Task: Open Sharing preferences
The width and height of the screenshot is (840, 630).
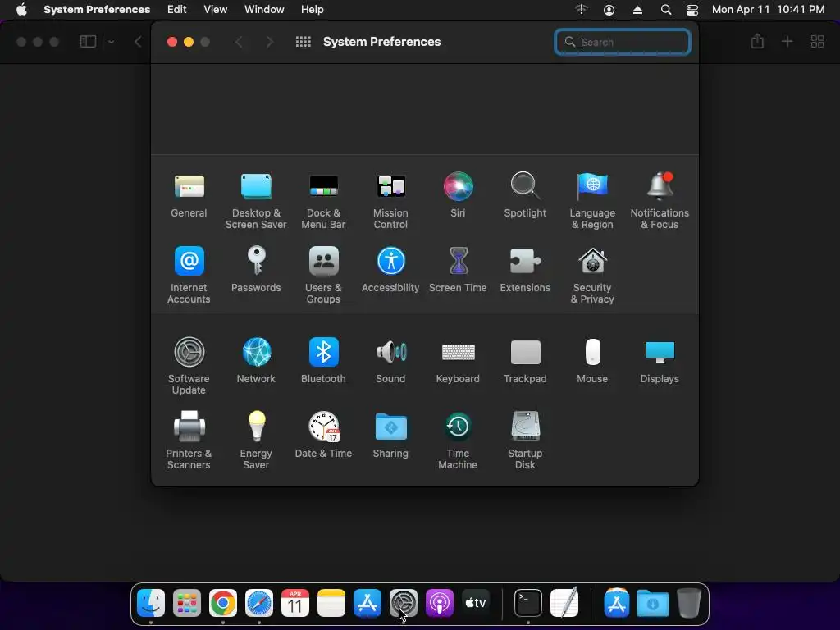Action: [390, 435]
